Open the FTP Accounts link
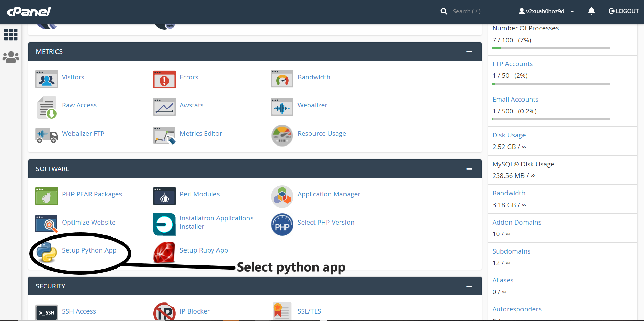The image size is (644, 321). pos(512,64)
